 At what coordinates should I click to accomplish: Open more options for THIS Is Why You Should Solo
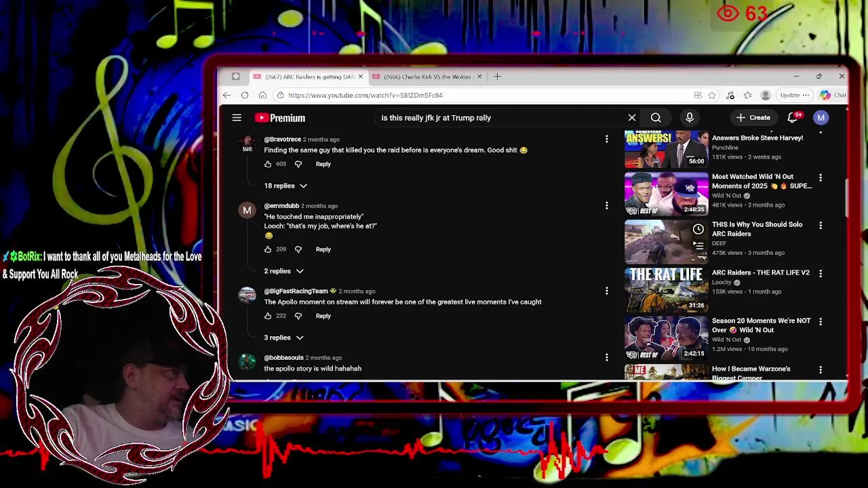tap(821, 225)
